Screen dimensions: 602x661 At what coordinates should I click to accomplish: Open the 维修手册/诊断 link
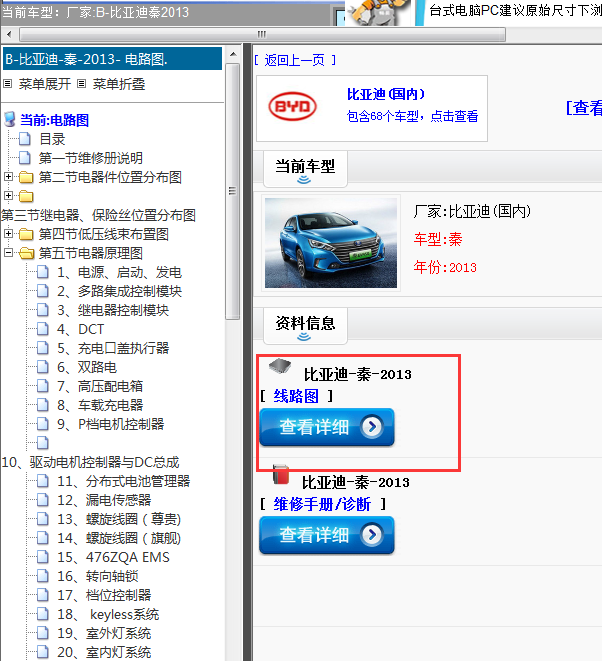322,504
